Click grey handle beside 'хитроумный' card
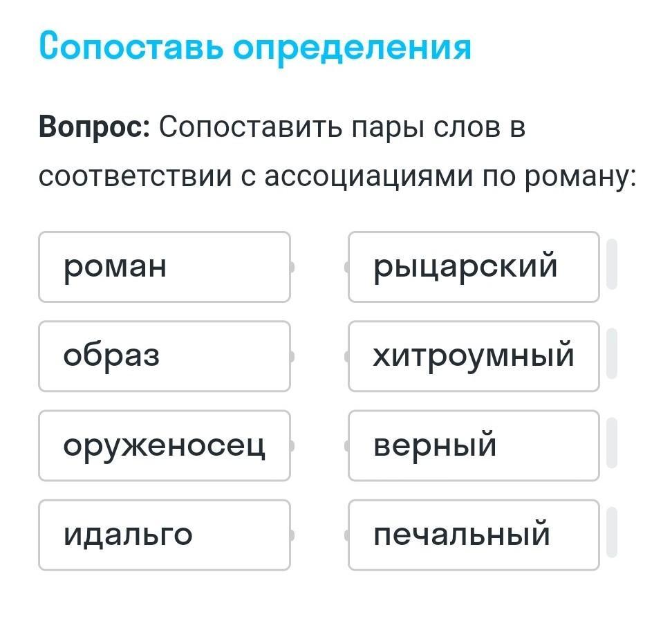This screenshot has width=672, height=621. pyautogui.click(x=611, y=353)
